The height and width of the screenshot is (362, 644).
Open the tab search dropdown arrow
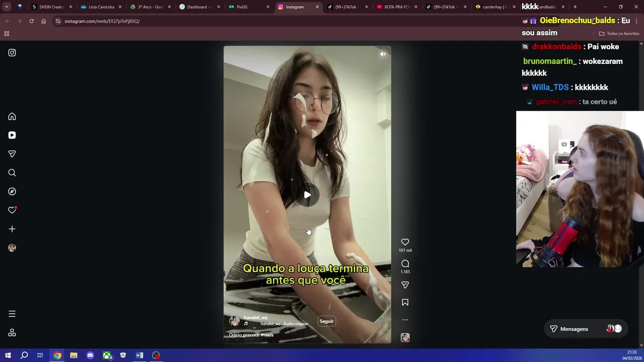tap(7, 7)
